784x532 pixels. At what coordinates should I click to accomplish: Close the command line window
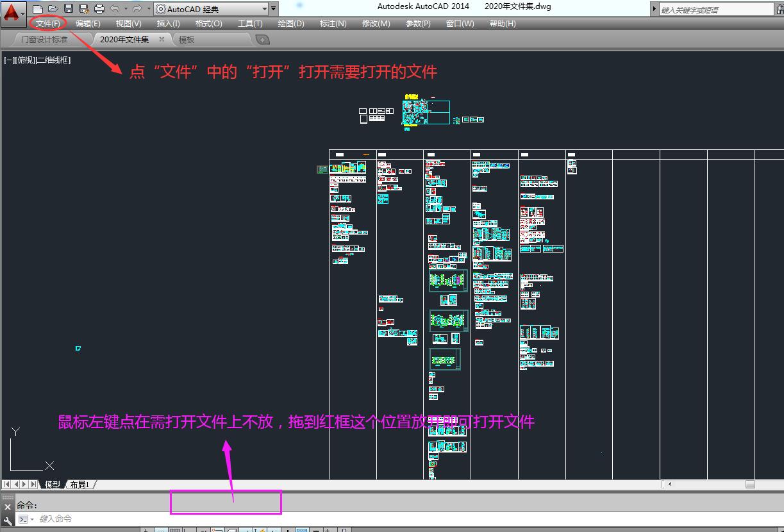tap(8, 507)
